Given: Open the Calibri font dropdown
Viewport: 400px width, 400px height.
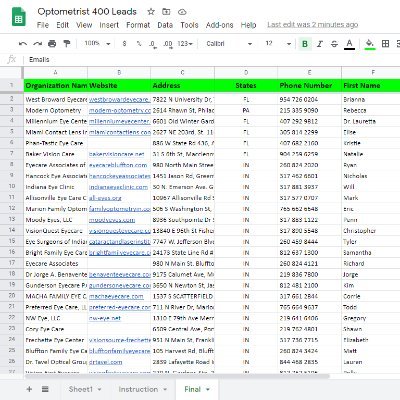Looking at the screenshot, I should pos(229,44).
